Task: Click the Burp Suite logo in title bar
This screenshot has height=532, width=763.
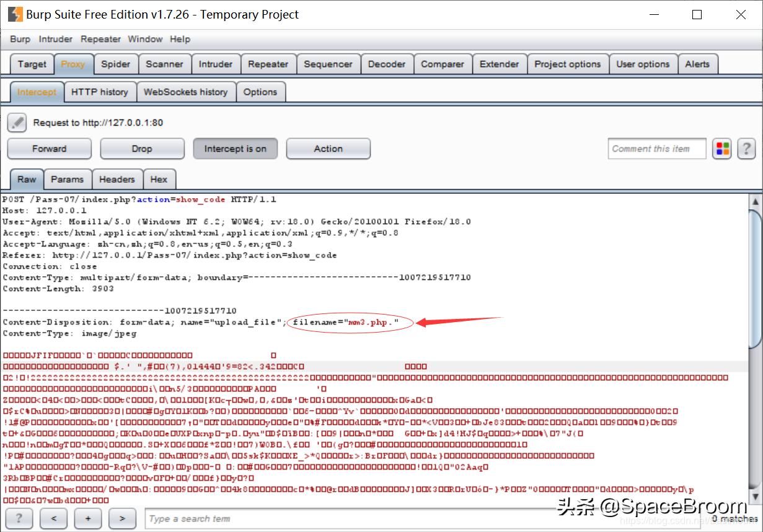Action: (x=15, y=14)
